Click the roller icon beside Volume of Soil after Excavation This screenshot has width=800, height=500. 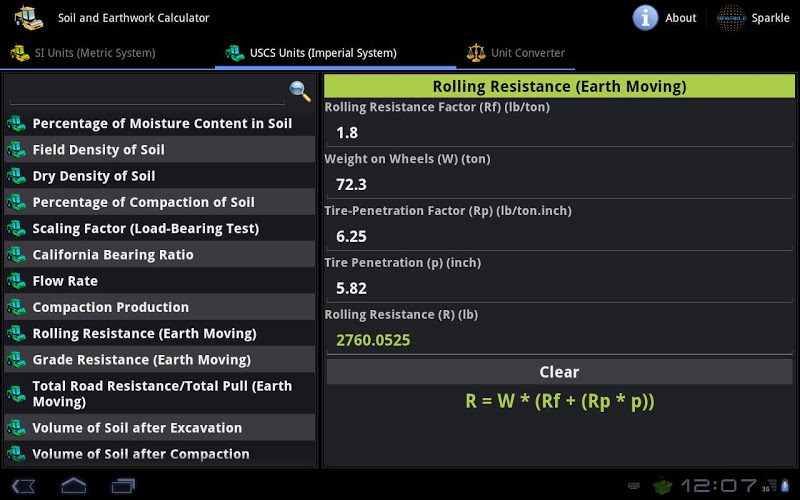tap(16, 428)
